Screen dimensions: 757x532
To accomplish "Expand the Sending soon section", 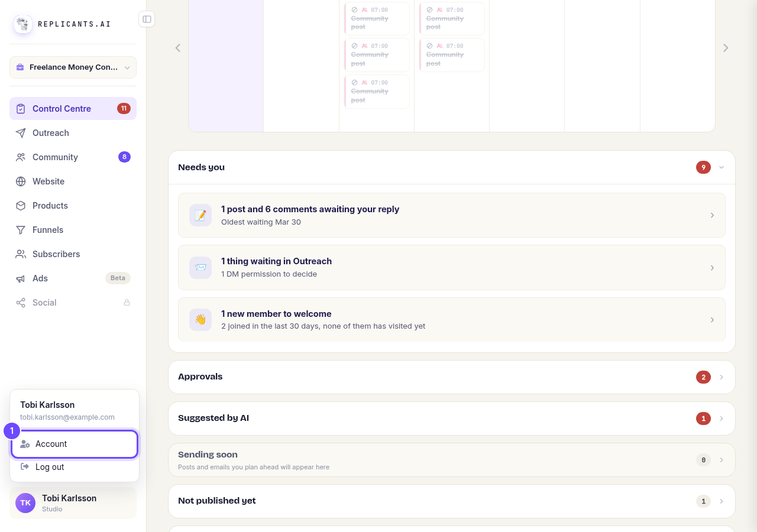I will 452,460.
